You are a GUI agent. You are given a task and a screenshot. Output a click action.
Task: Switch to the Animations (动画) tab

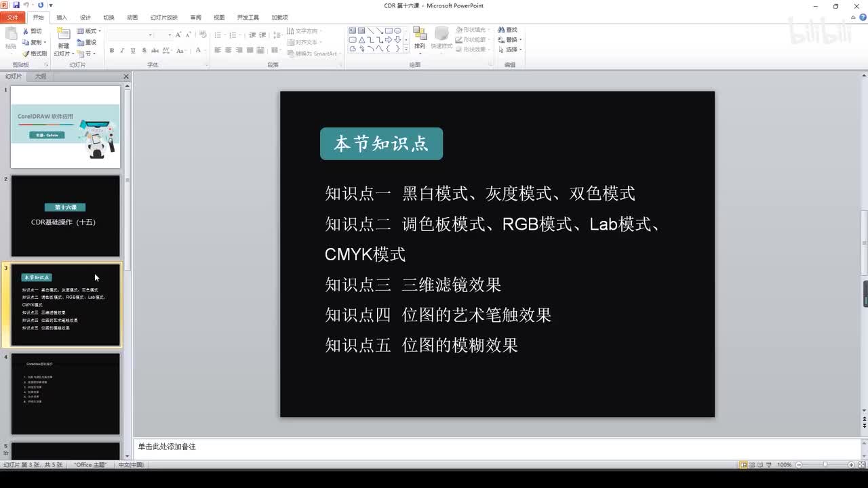(132, 18)
